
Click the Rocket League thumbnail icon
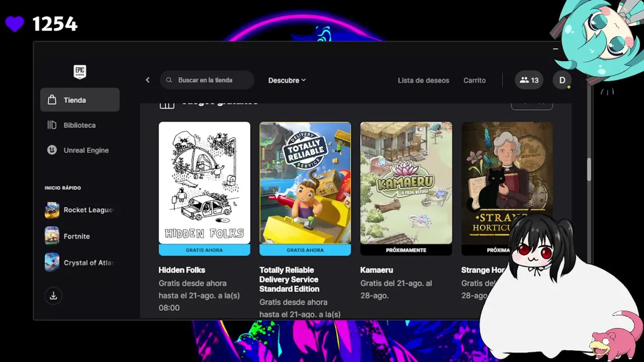tap(52, 210)
